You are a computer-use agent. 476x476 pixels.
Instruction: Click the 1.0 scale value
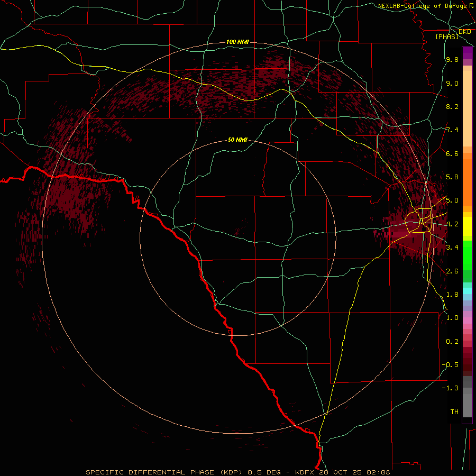tap(452, 317)
